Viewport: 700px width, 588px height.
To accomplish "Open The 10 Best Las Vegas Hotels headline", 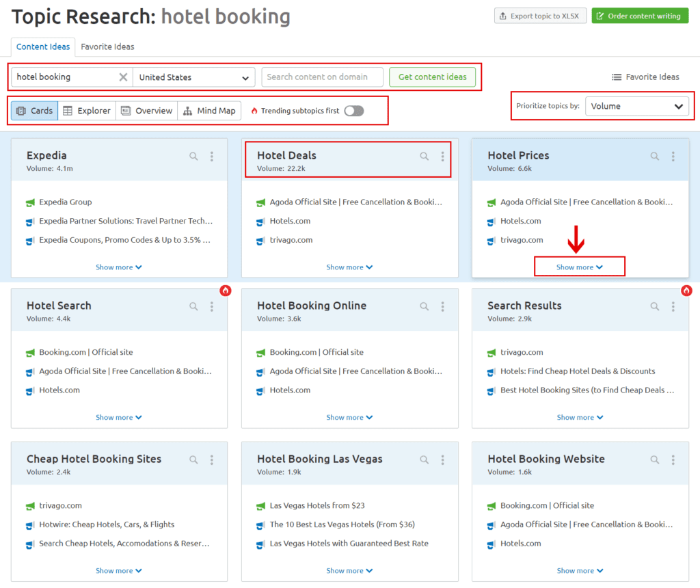I will tap(342, 524).
